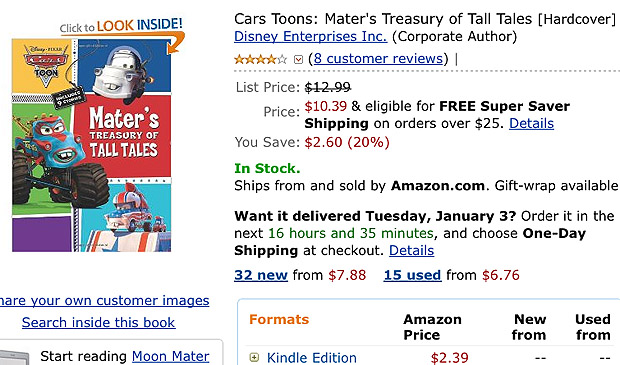This screenshot has width=620, height=365.
Task: Click the Kindle device icon near Start reading
Action: [x=15, y=357]
